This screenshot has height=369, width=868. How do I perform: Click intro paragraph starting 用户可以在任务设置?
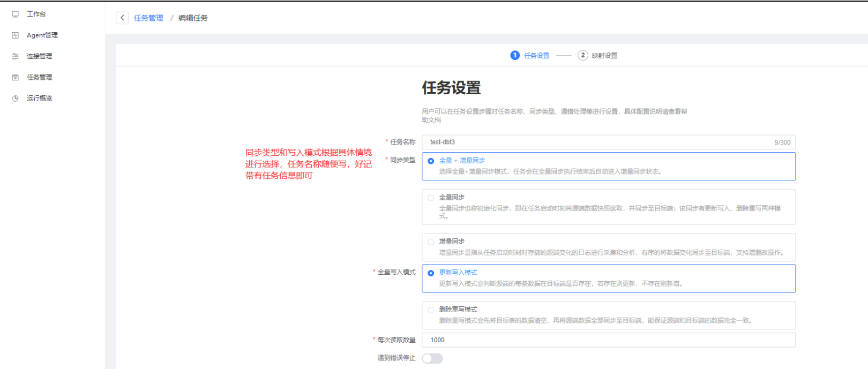click(554, 116)
